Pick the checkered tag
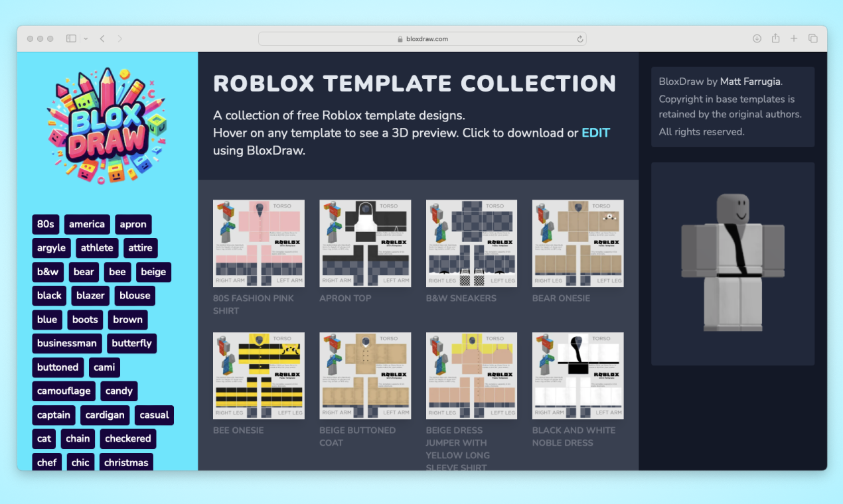The height and width of the screenshot is (504, 843). [128, 439]
